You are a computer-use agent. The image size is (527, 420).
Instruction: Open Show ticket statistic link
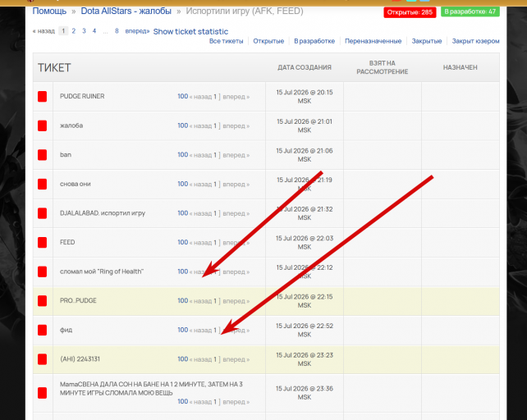190,32
